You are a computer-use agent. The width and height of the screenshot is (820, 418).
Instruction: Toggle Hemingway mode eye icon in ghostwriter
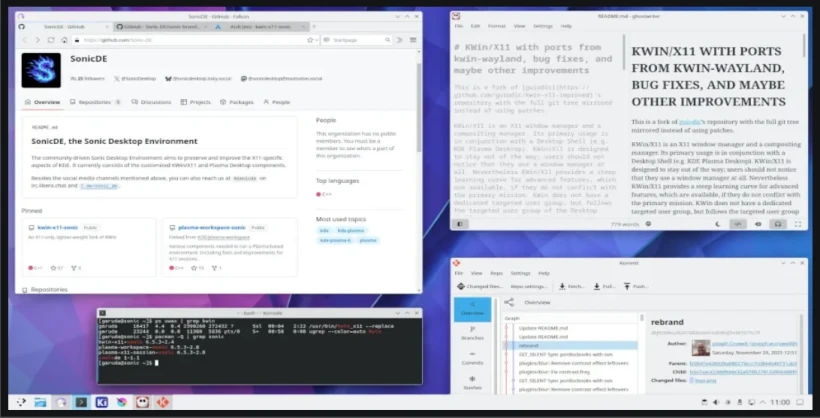click(x=758, y=224)
